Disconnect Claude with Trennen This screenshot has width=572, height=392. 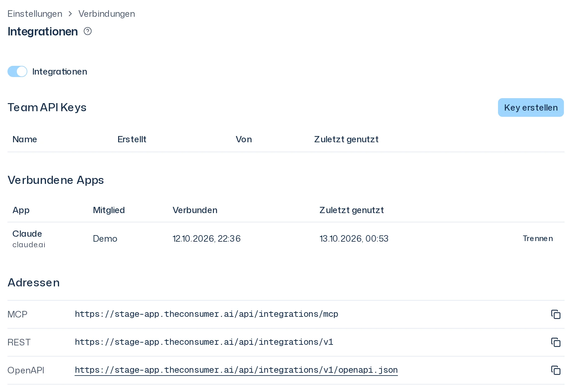point(538,239)
